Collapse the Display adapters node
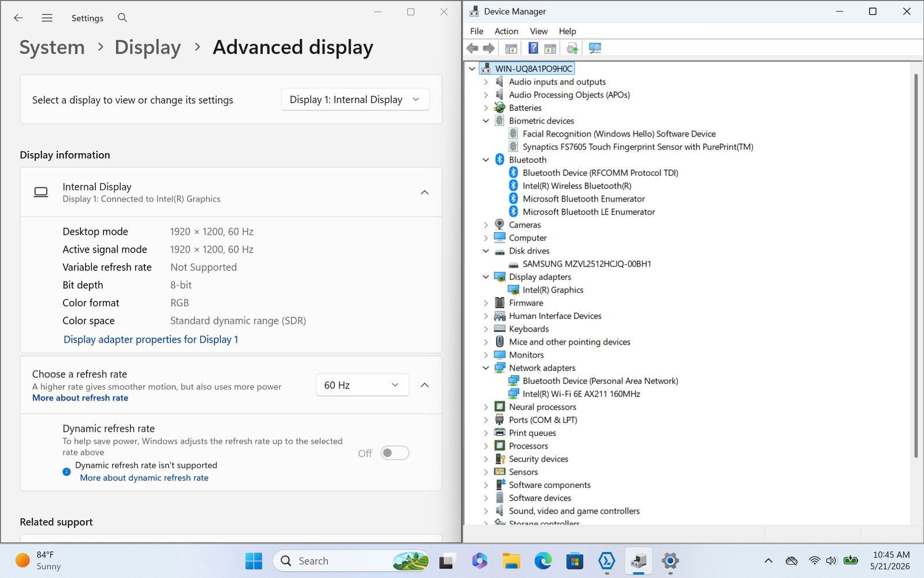The height and width of the screenshot is (578, 924). coord(486,277)
